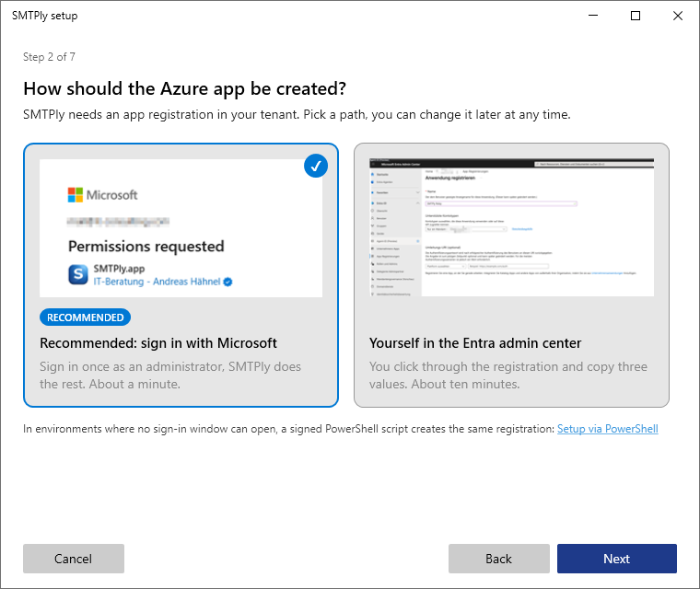700x589 pixels.
Task: Minimize the SMTPly setup window
Action: click(x=593, y=16)
